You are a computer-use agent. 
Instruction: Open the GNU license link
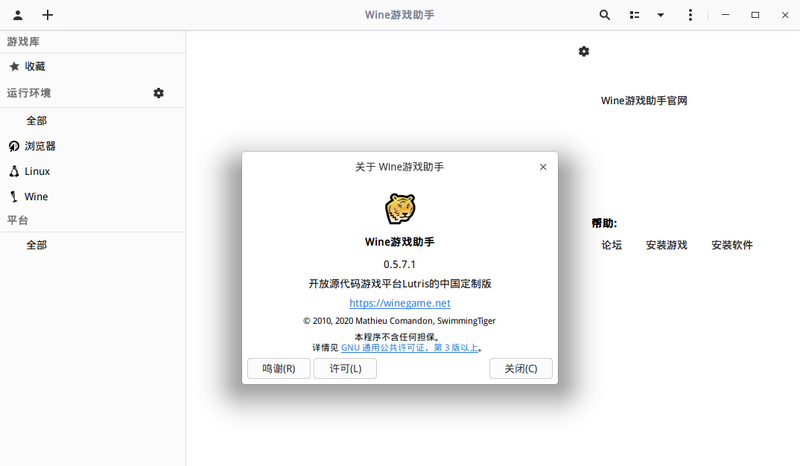pos(410,348)
